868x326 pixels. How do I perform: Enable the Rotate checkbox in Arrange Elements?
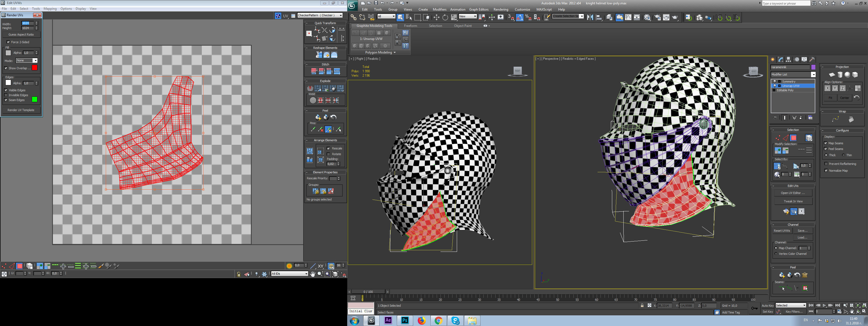click(328, 154)
